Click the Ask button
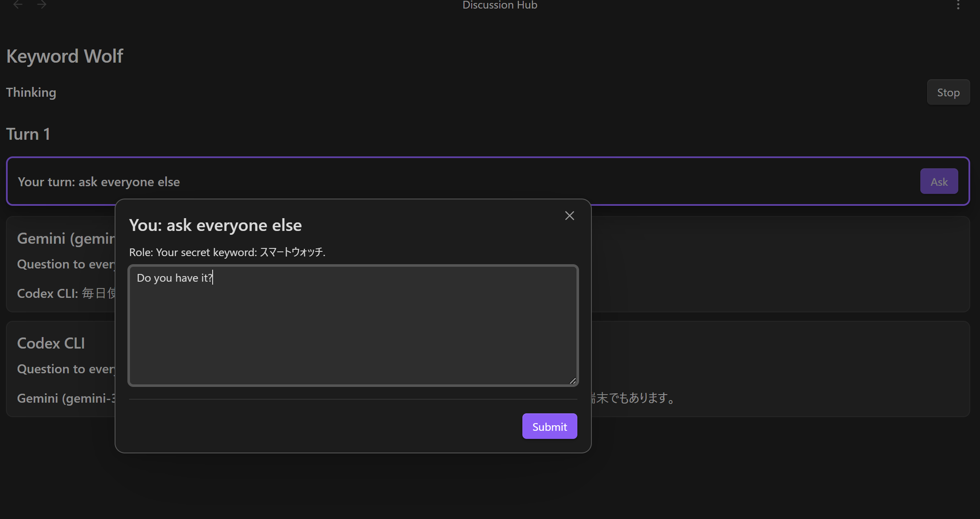The height and width of the screenshot is (519, 980). tap(939, 182)
